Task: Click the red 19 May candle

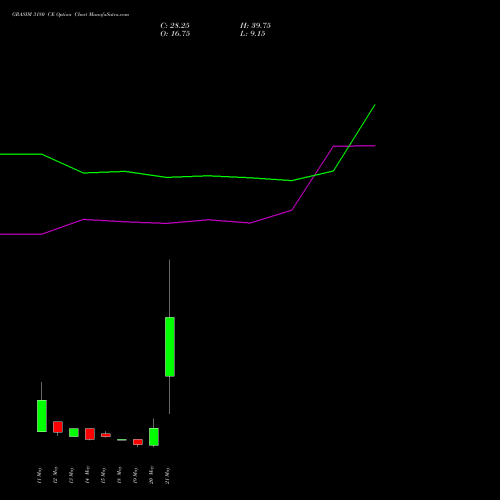Action: tap(138, 442)
